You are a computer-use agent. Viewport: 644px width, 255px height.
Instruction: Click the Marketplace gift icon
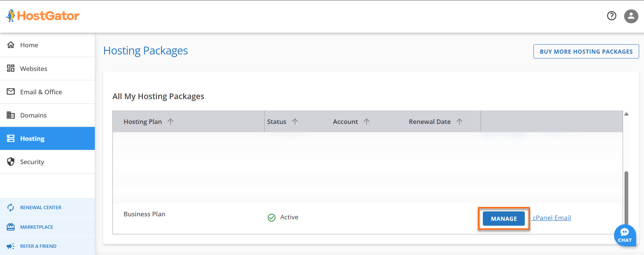11,227
